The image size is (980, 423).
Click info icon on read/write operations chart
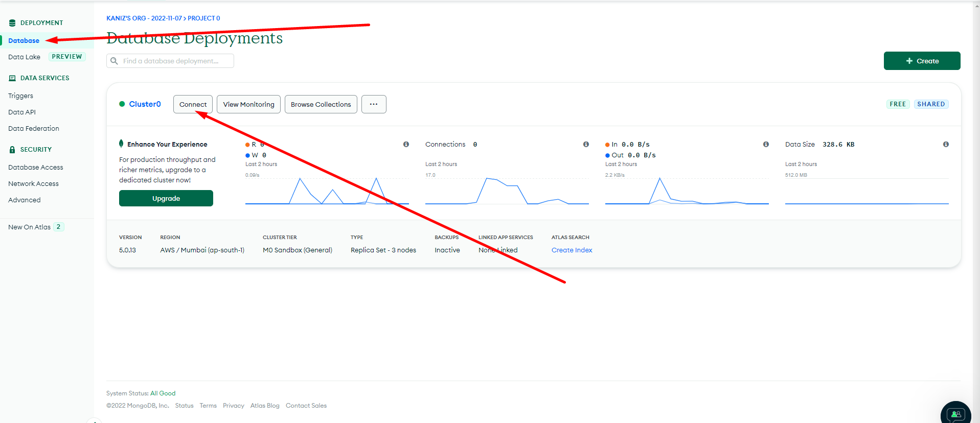pos(406,145)
